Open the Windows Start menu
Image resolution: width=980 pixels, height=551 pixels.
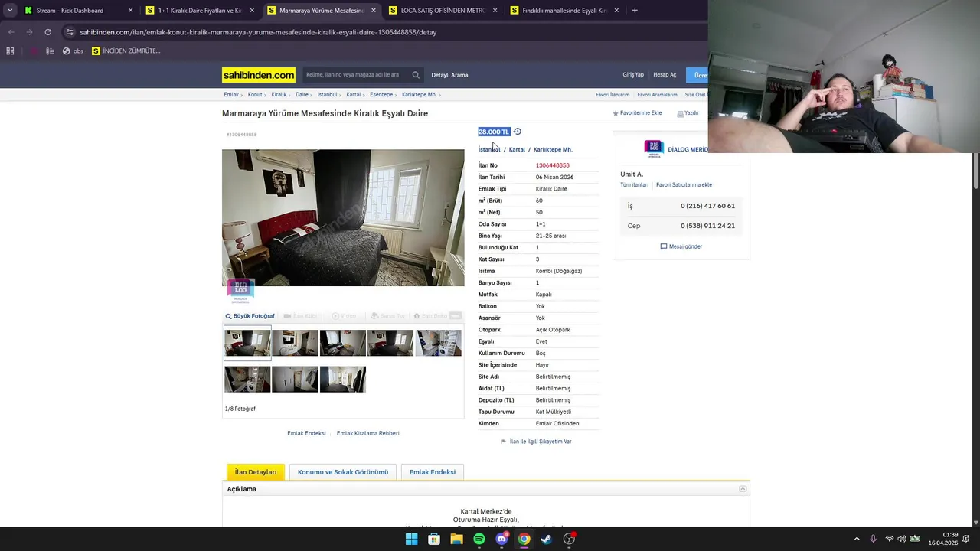411,539
